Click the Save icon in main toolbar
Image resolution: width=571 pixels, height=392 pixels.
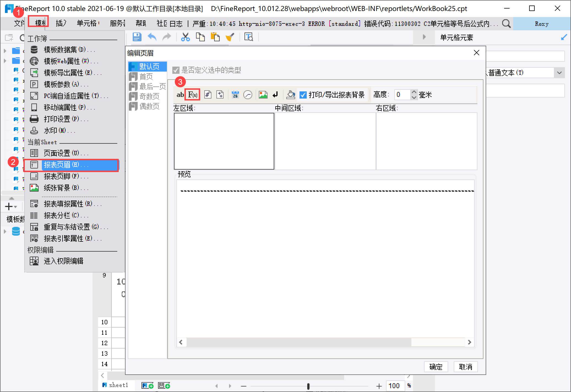pos(137,37)
